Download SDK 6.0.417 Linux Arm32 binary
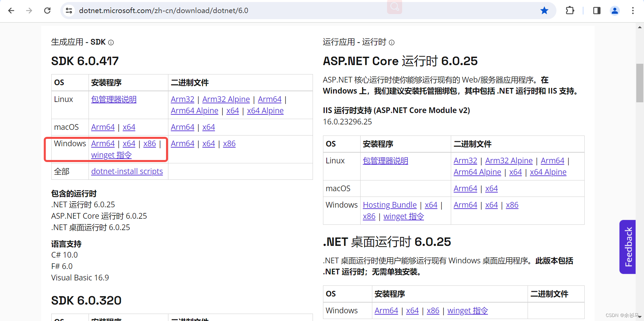 tap(182, 99)
